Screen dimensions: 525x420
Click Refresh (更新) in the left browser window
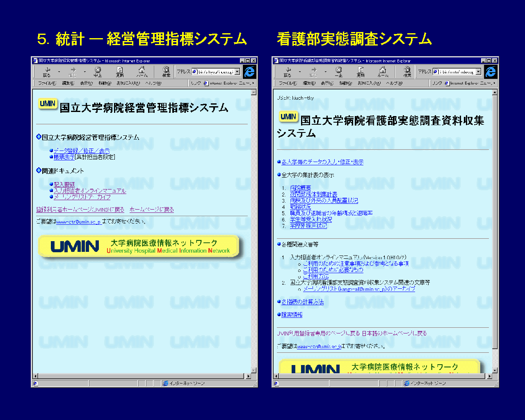[120, 72]
